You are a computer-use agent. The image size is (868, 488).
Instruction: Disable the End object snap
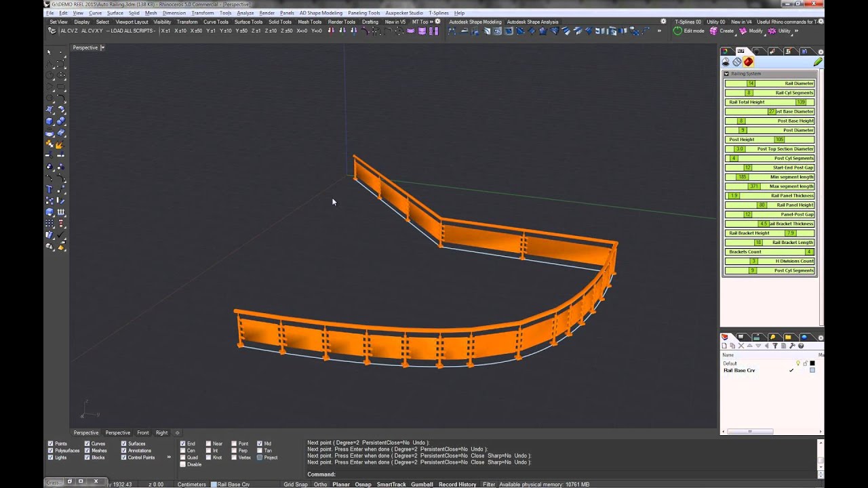point(182,444)
